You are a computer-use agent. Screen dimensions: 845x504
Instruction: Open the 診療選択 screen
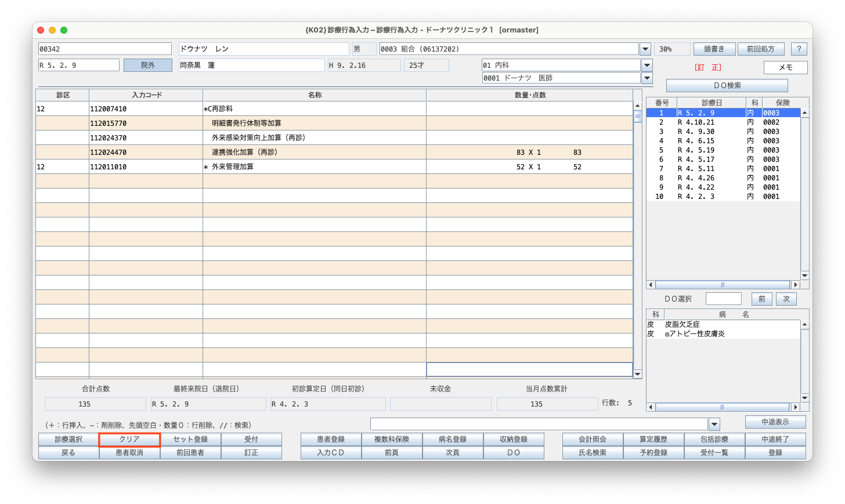point(68,440)
